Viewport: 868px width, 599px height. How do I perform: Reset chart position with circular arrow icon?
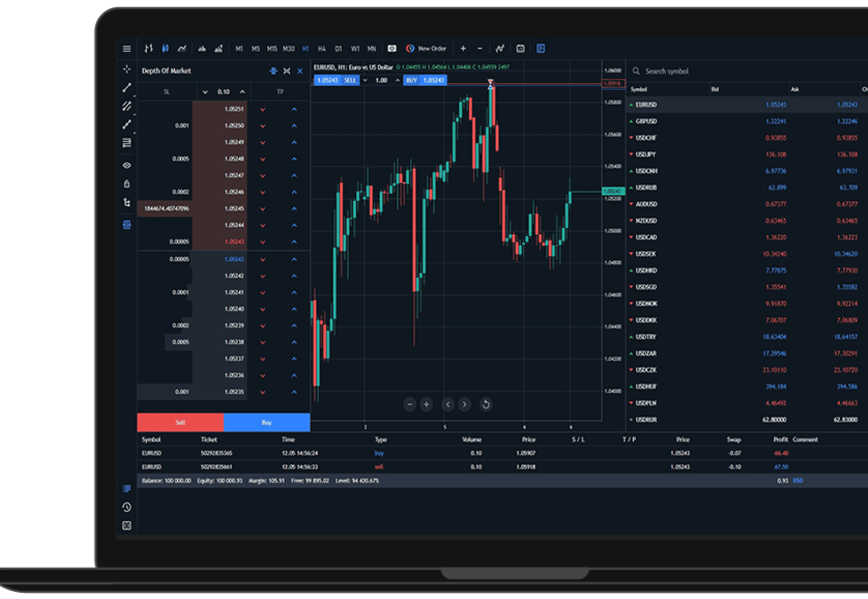point(486,404)
